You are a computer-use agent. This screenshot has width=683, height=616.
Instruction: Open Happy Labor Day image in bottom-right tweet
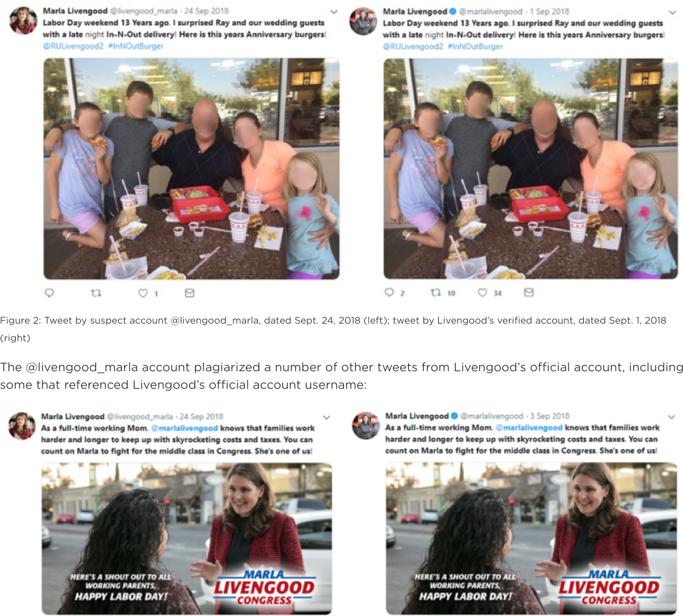click(531, 538)
